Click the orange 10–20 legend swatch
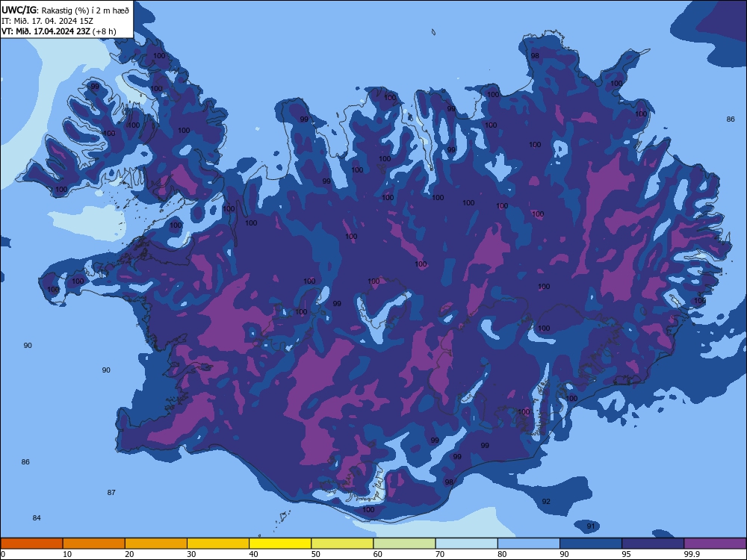 (x=94, y=544)
